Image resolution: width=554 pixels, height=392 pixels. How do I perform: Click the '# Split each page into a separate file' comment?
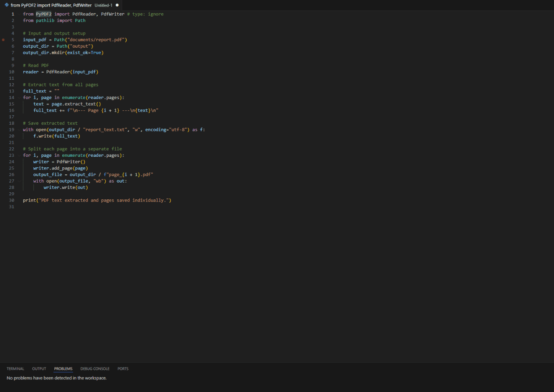pos(72,149)
